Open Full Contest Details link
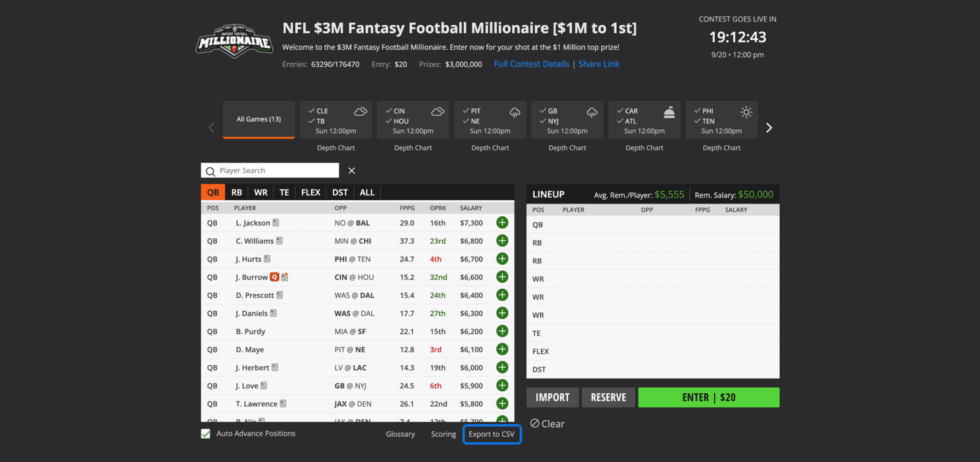 point(532,64)
